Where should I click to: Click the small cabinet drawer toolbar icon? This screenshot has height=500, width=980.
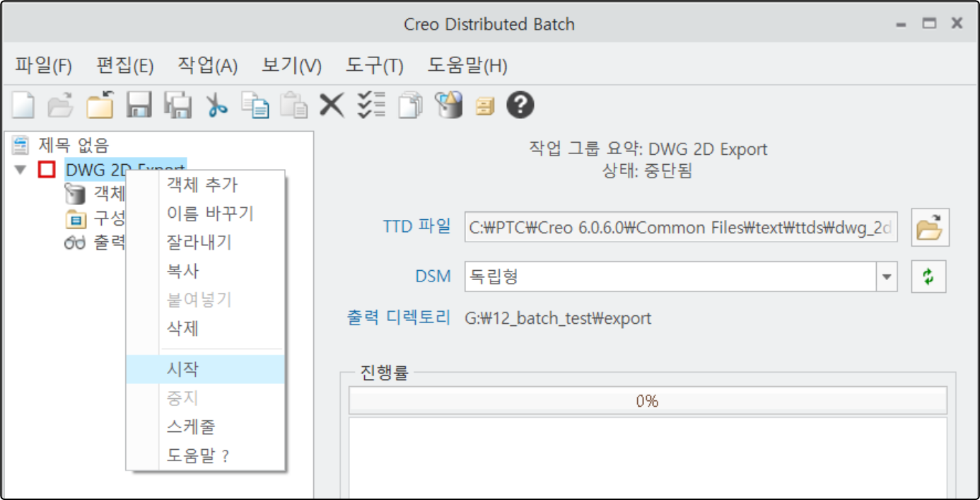[485, 106]
